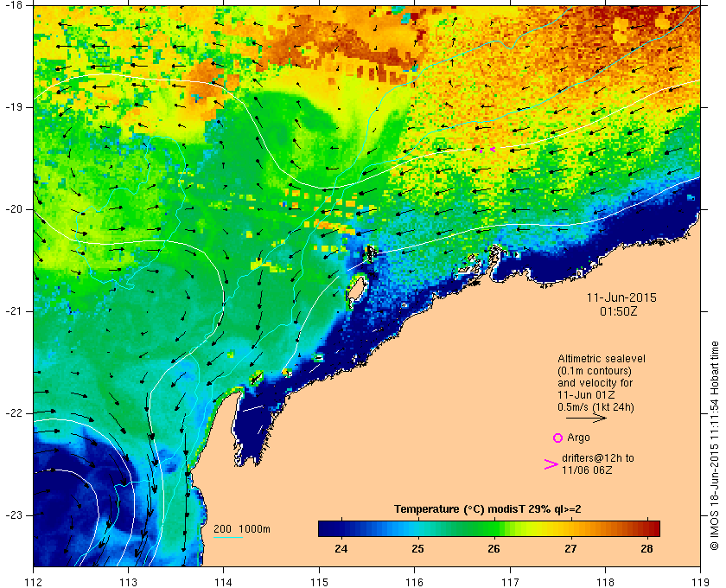Click colorbar tick label 26
Image resolution: width=726 pixels, height=588 pixels.
click(x=494, y=548)
